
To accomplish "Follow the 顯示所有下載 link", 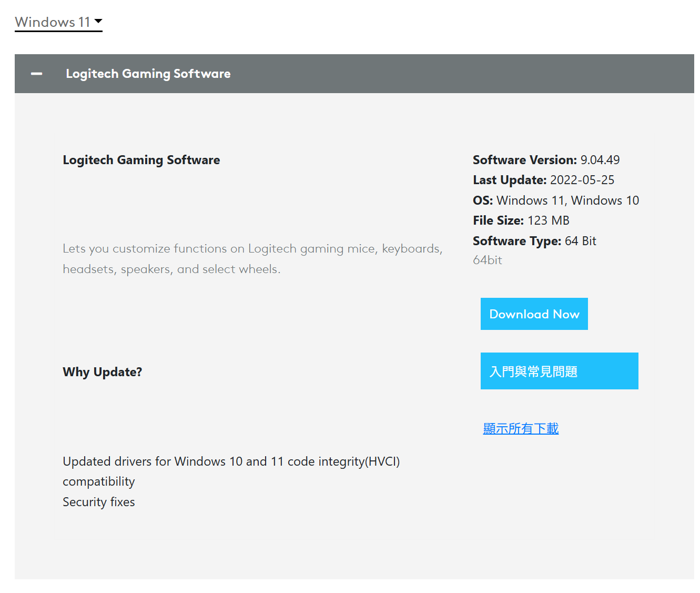I will [x=521, y=428].
